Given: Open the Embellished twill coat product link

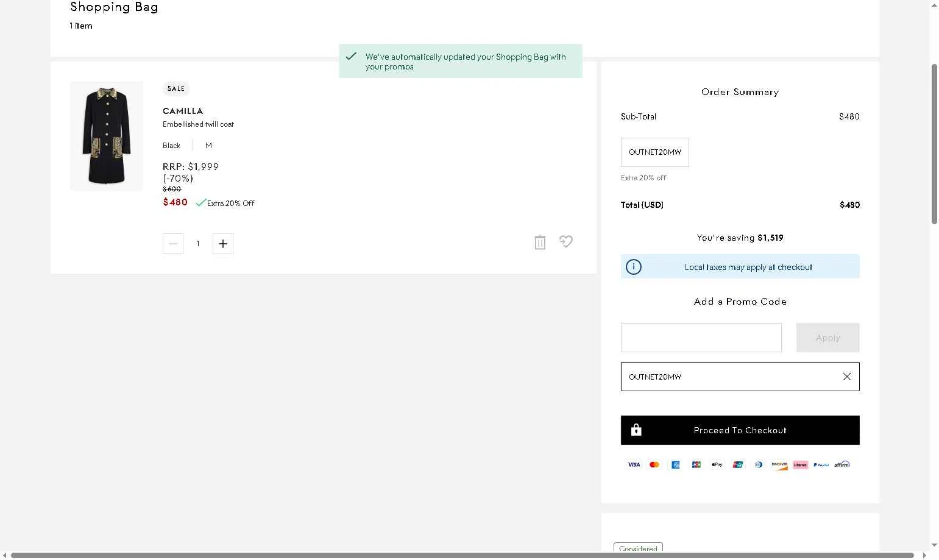Looking at the screenshot, I should tap(198, 124).
